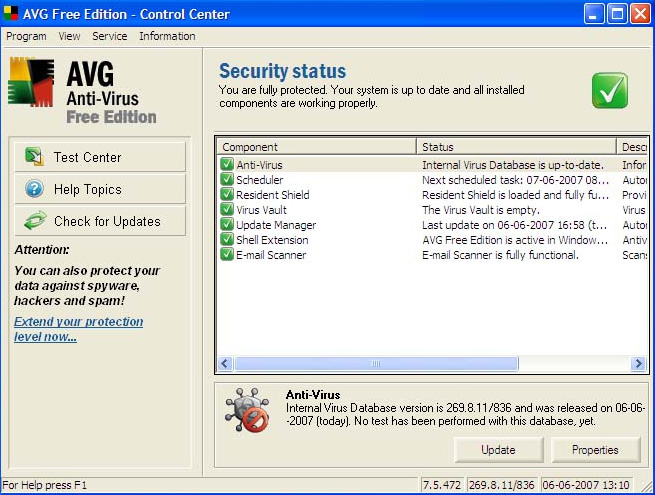Open Anti-Virus Properties
Screen dimensions: 655x495
[x=595, y=450]
